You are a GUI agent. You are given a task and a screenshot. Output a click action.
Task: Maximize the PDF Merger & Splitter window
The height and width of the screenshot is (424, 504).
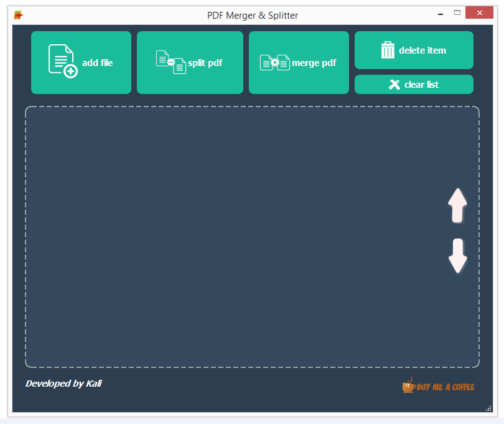(457, 12)
